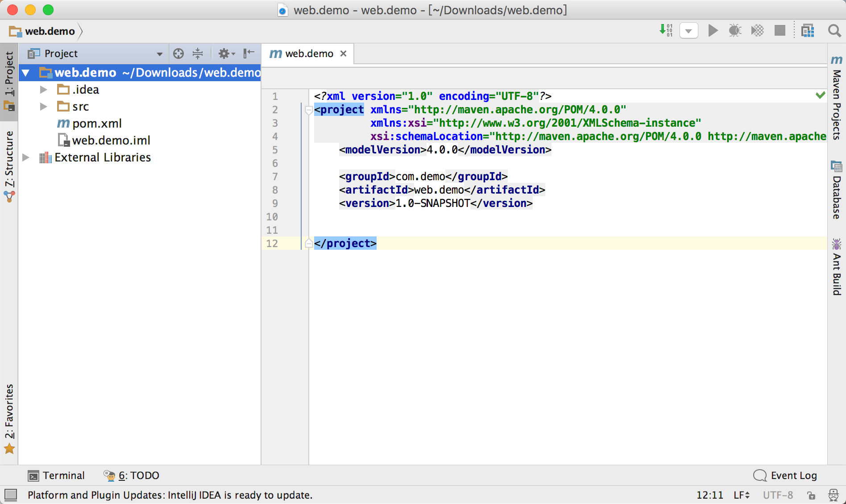Open the run configuration dropdown

point(688,31)
